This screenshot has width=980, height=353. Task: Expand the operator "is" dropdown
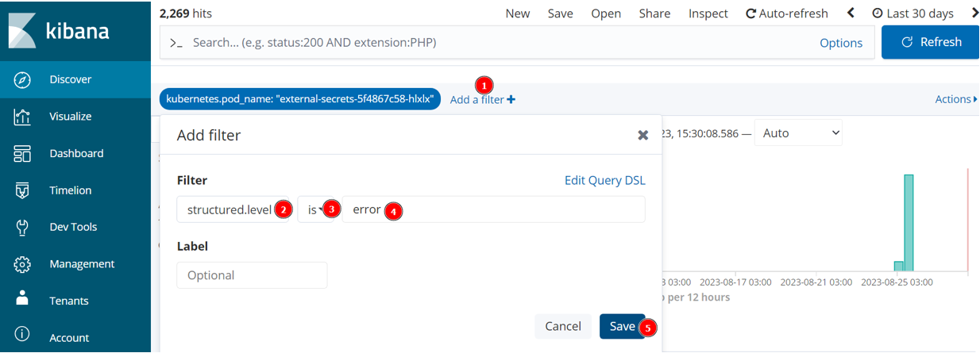[x=316, y=209]
